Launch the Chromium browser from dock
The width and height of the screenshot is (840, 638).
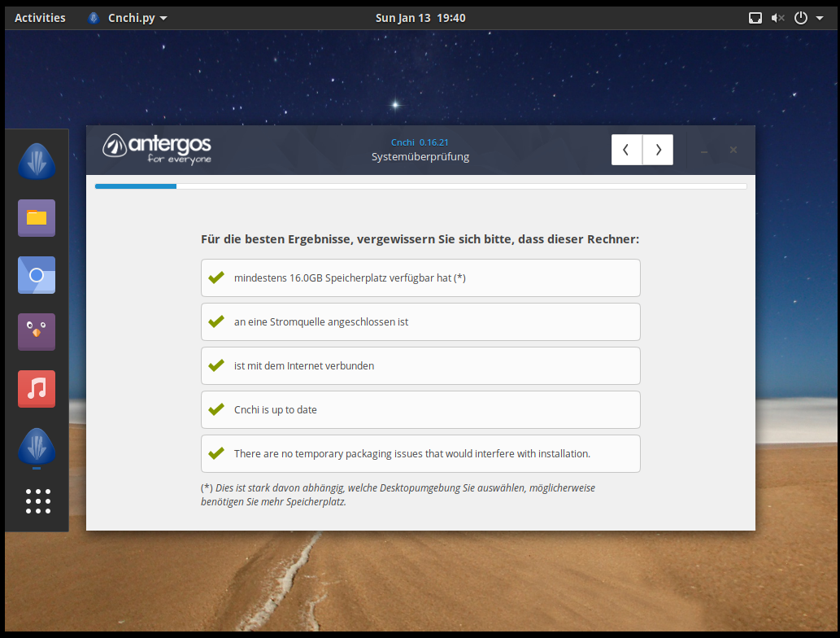37,275
